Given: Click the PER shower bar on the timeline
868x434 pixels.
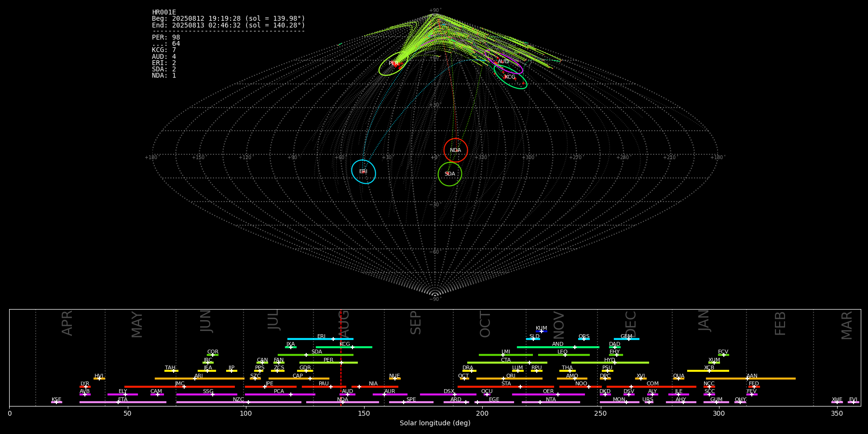Looking at the screenshot, I should 328,363.
